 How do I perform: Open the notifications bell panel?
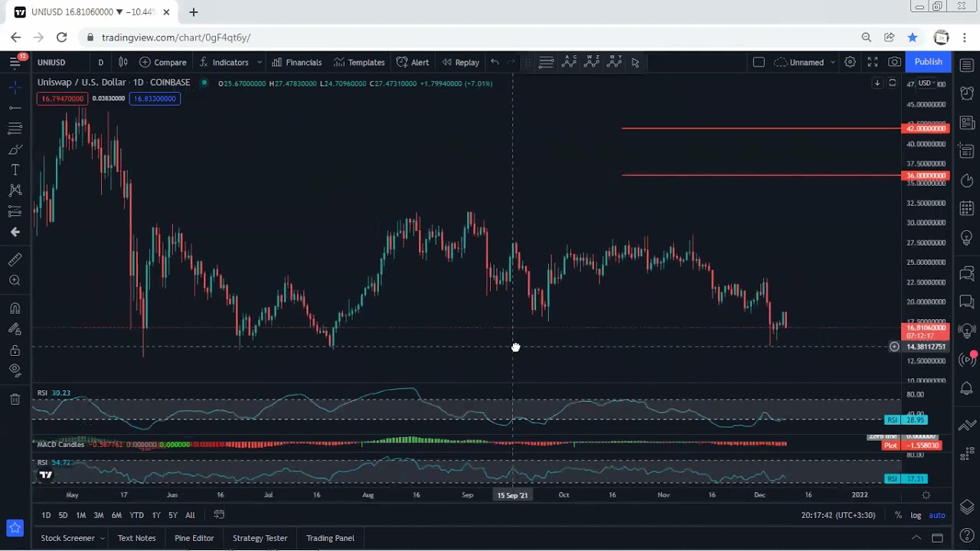point(966,388)
